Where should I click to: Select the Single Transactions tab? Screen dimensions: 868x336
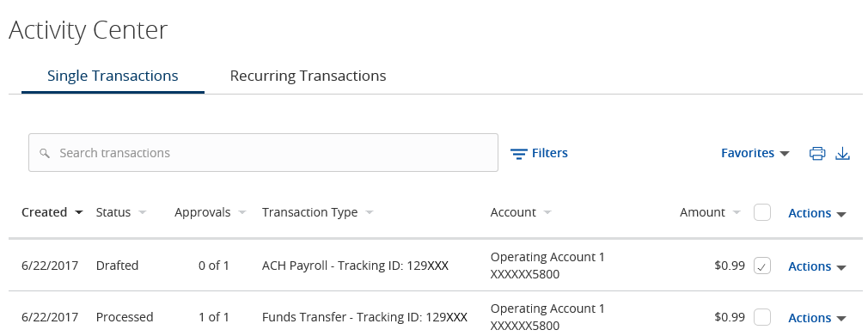click(x=113, y=76)
